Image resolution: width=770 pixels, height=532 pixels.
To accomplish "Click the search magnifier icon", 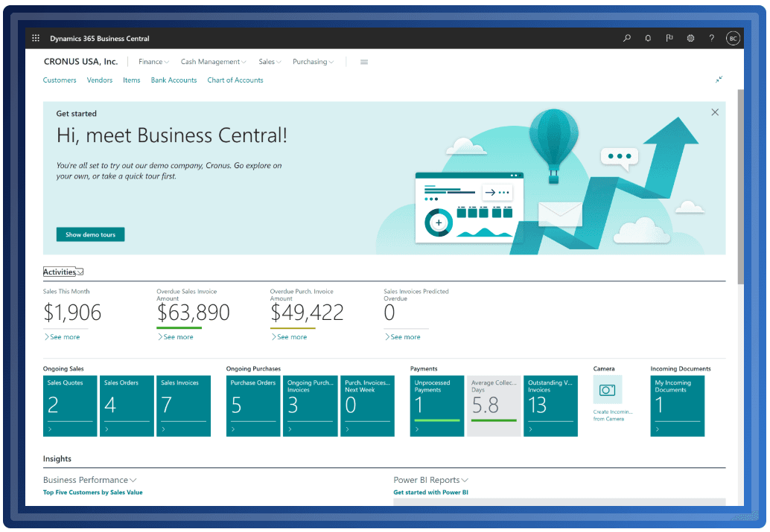I will pyautogui.click(x=627, y=38).
